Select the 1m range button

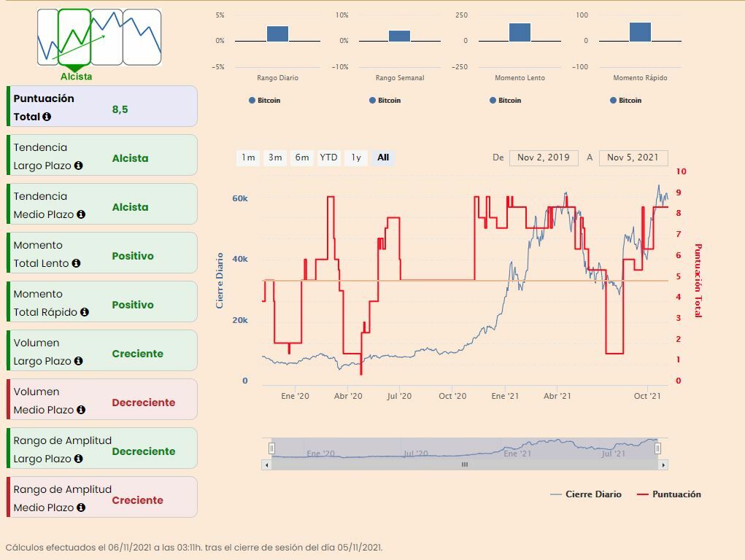(248, 157)
